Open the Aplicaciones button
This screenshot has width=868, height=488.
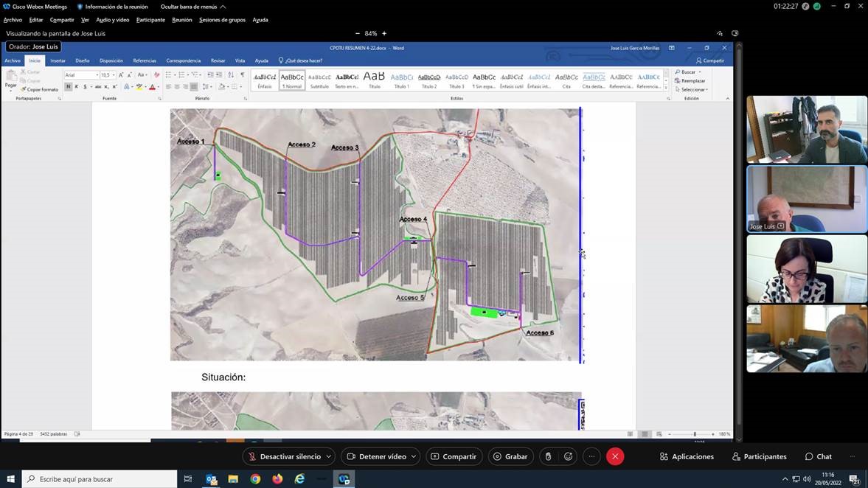pos(687,456)
